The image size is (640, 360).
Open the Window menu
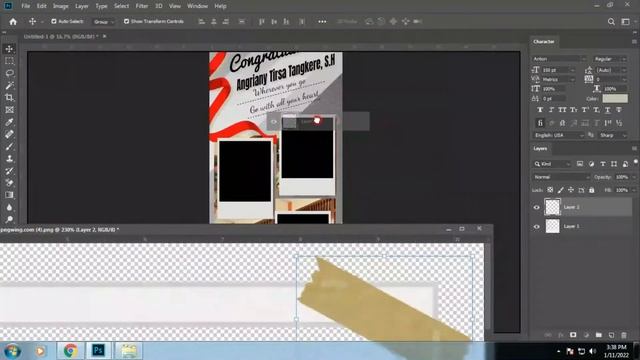pyautogui.click(x=198, y=6)
